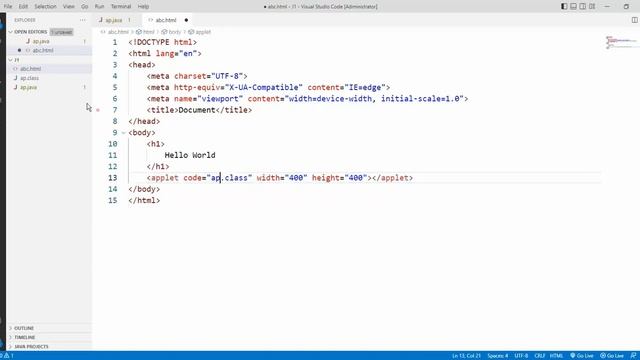640x360 pixels.
Task: Click the X-UA-Compatible meta line
Action: tap(268, 87)
